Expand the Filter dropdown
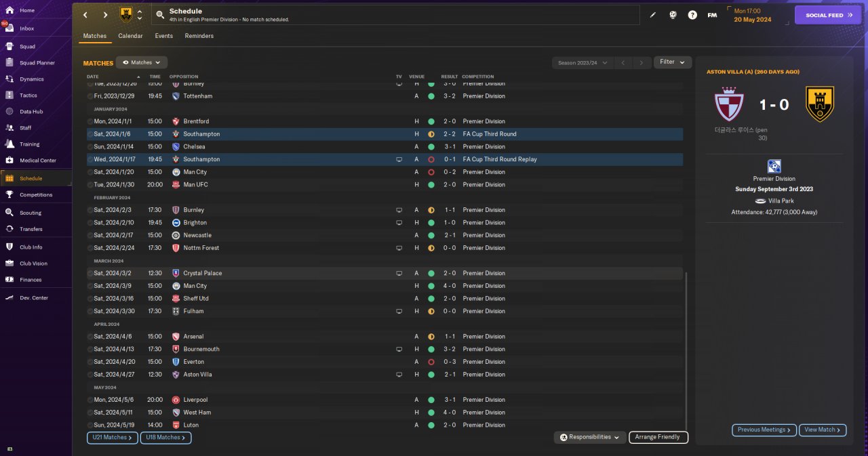 click(x=673, y=62)
